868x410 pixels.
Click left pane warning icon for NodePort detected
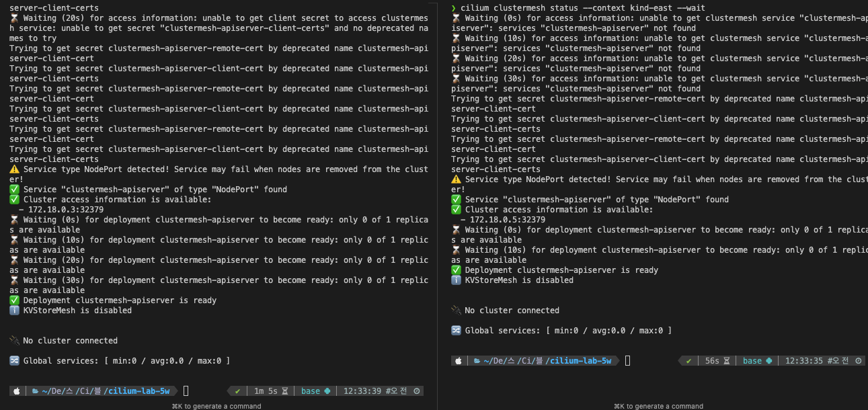(x=14, y=169)
